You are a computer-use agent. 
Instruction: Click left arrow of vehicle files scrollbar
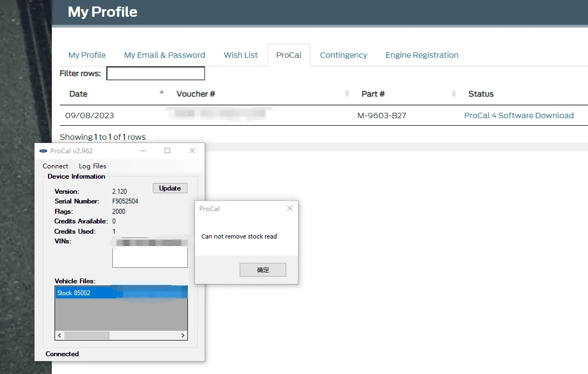[x=59, y=335]
